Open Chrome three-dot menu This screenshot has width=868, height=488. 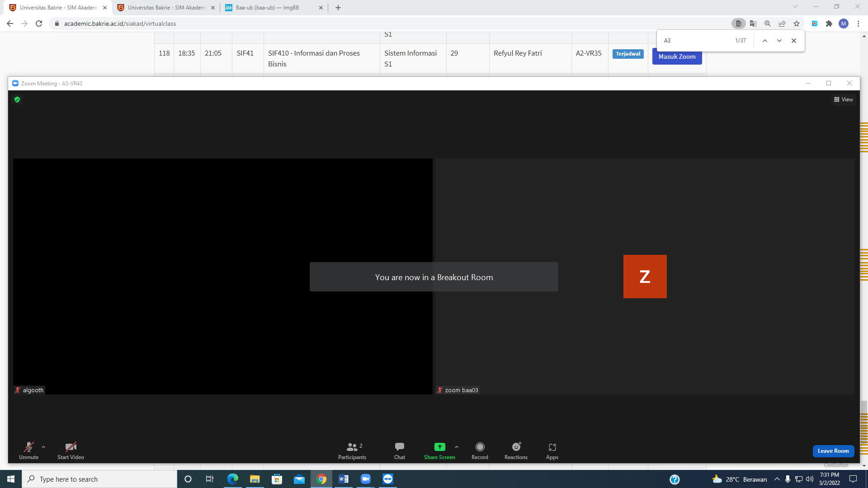pyautogui.click(x=858, y=23)
